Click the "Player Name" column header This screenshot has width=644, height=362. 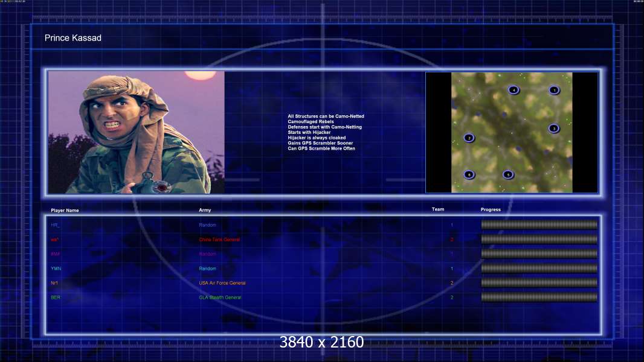point(65,211)
